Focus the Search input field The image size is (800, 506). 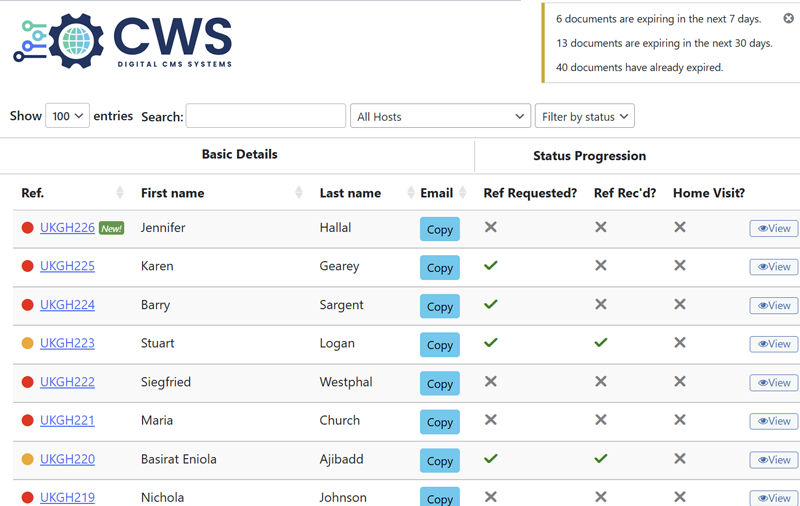tap(265, 116)
